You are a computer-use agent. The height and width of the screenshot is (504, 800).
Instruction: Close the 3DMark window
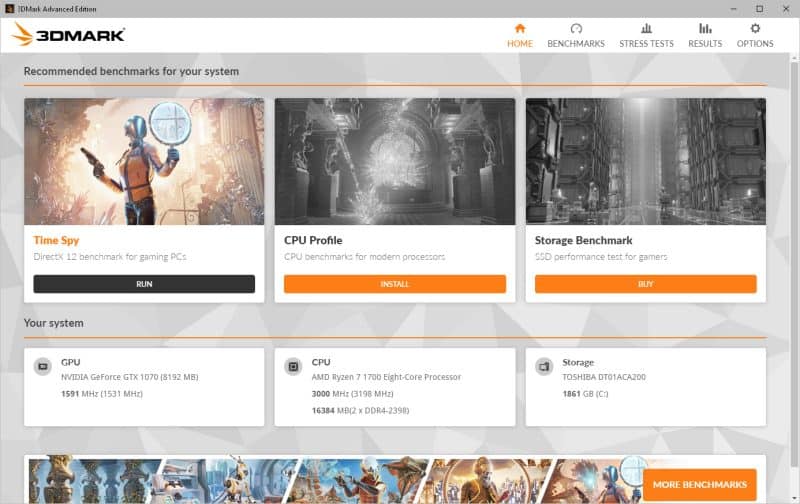(x=786, y=9)
